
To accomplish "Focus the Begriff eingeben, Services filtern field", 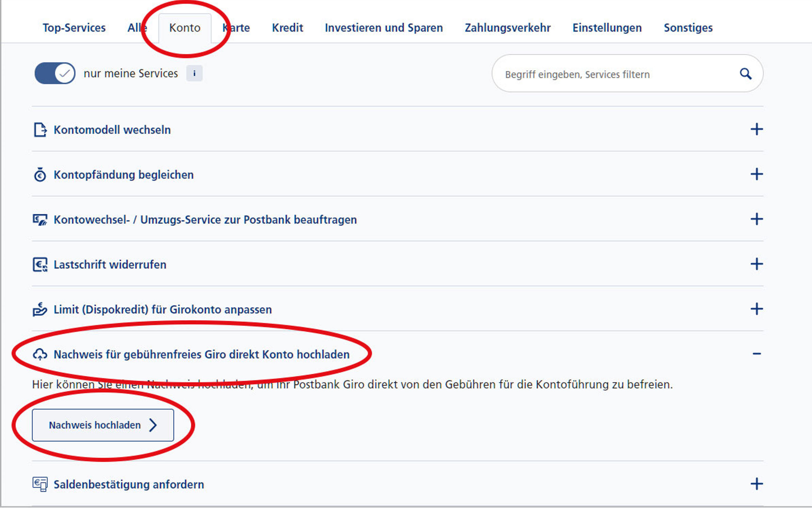I will (x=627, y=74).
